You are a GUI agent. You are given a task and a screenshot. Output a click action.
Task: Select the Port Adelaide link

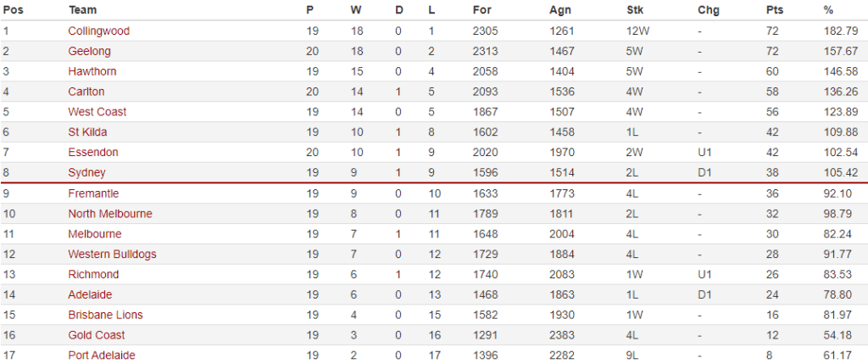coord(102,356)
